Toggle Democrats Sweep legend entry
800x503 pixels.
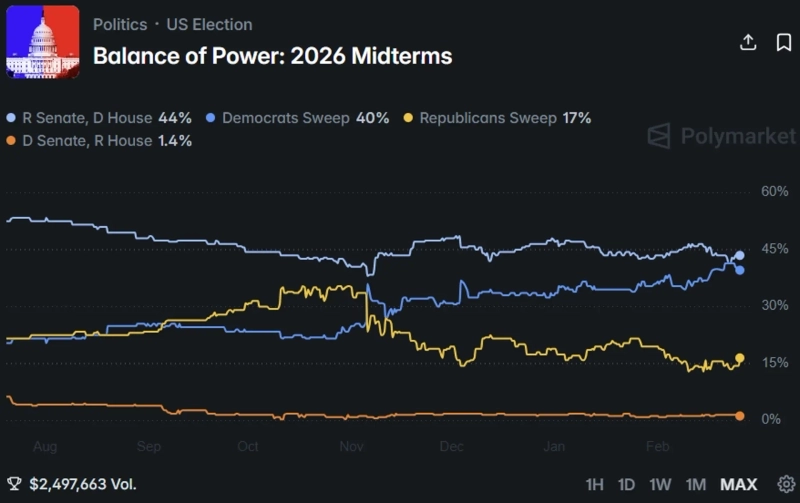(285, 118)
